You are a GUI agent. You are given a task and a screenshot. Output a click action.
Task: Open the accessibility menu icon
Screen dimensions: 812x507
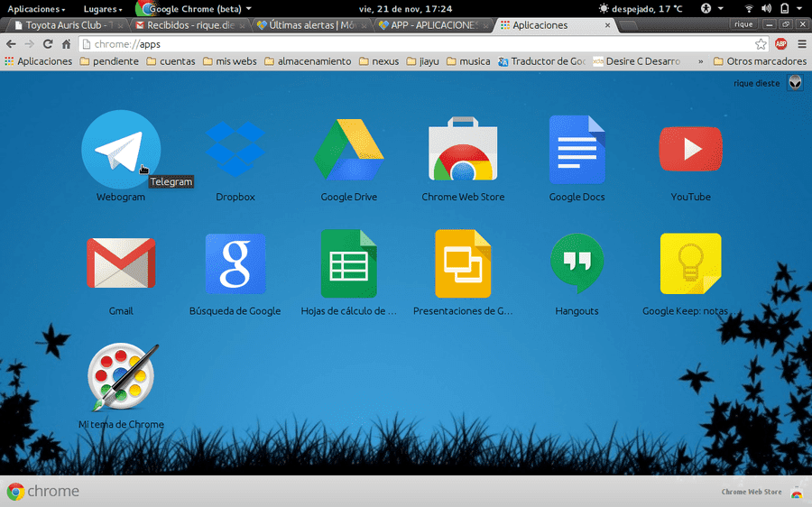point(706,8)
